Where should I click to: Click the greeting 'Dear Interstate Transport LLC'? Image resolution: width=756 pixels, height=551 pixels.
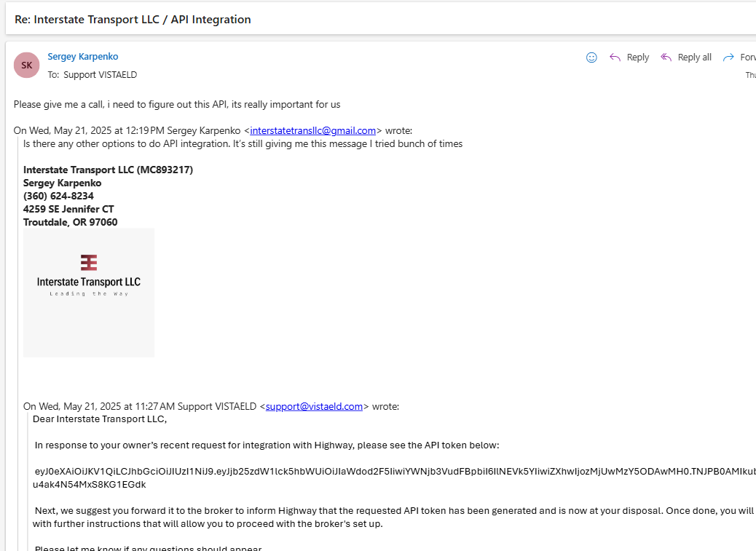coord(100,419)
